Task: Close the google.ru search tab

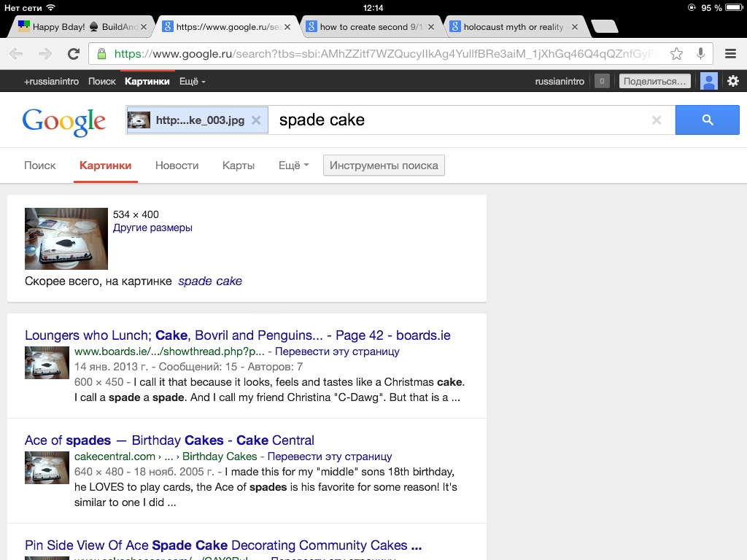Action: (x=287, y=27)
